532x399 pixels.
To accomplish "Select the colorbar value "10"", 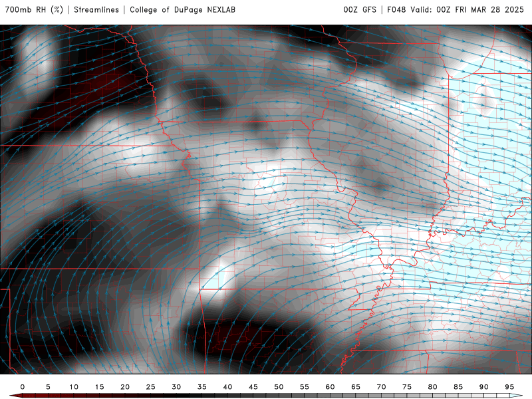I will (x=74, y=387).
